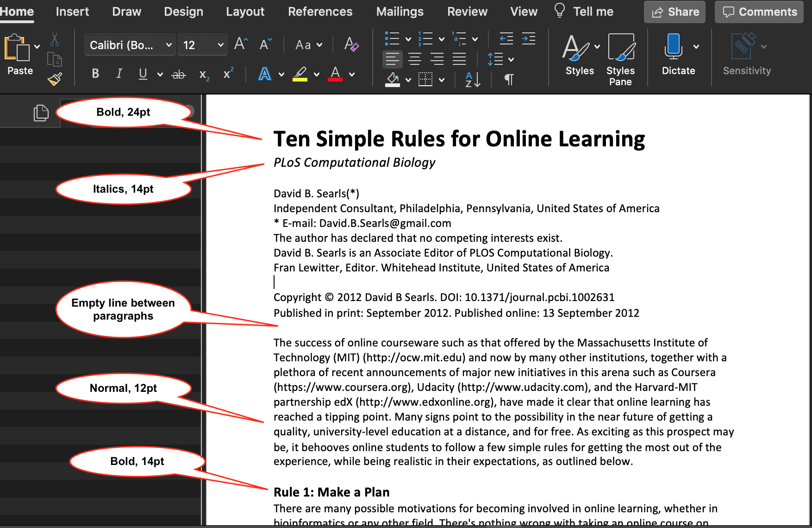
Task: Click the Sort A to Z icon
Action: pos(473,80)
